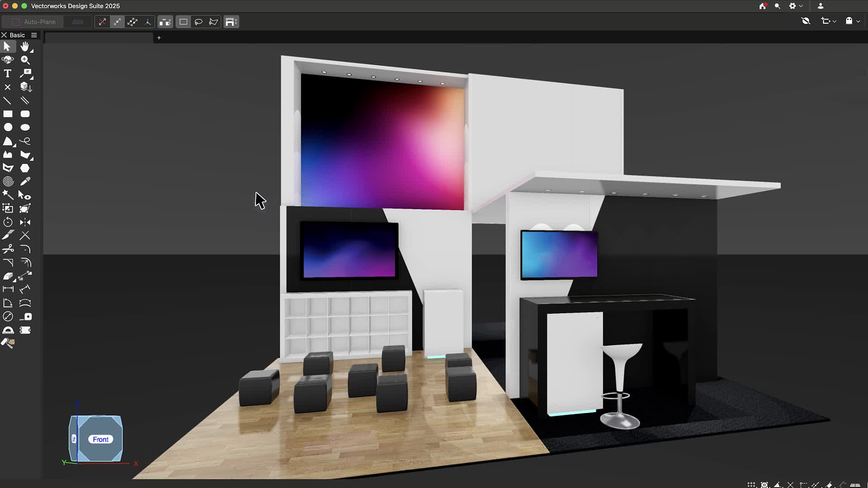Select the Mirror tool
Viewport: 868px width, 488px height.
pos(25,222)
